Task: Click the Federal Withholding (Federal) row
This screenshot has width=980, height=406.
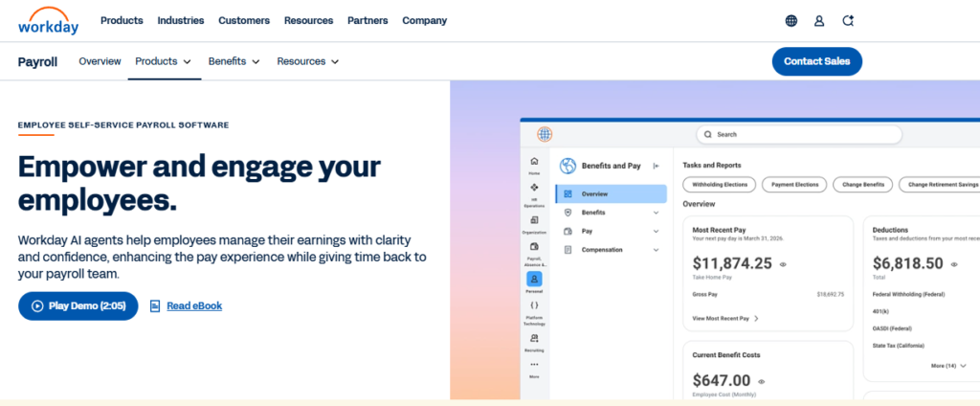Action: 908,294
